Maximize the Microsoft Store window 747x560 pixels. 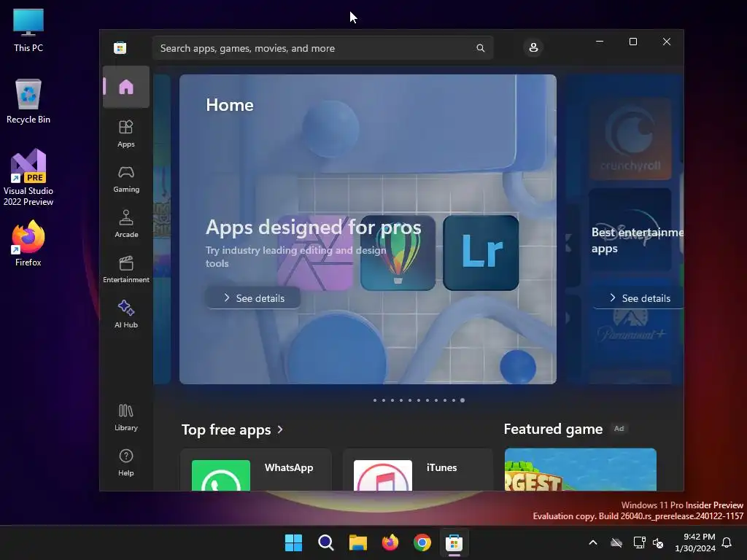(633, 42)
